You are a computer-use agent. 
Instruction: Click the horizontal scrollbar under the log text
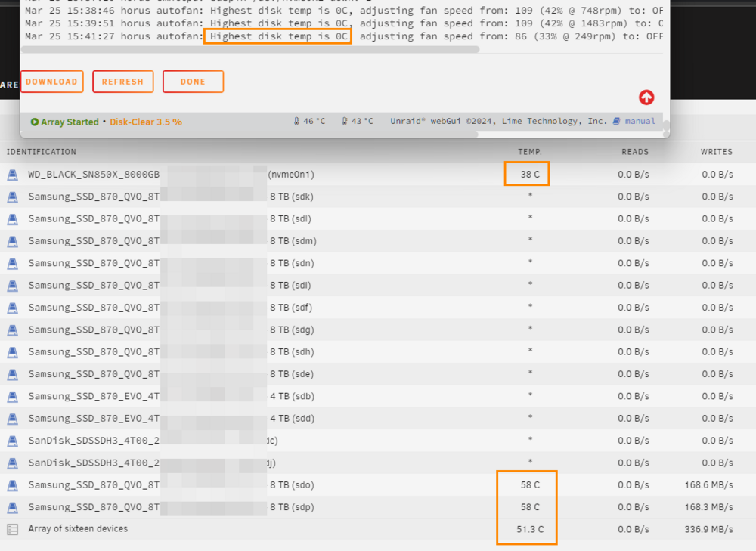[x=250, y=50]
